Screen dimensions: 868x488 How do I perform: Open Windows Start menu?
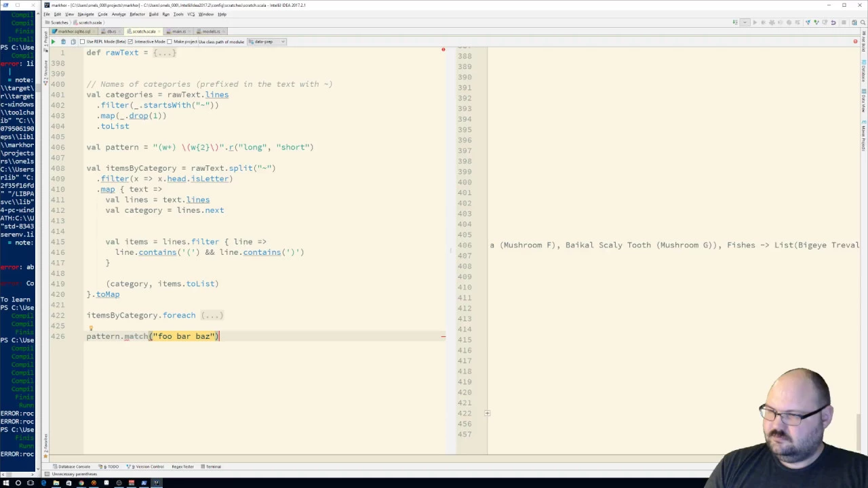[6, 483]
